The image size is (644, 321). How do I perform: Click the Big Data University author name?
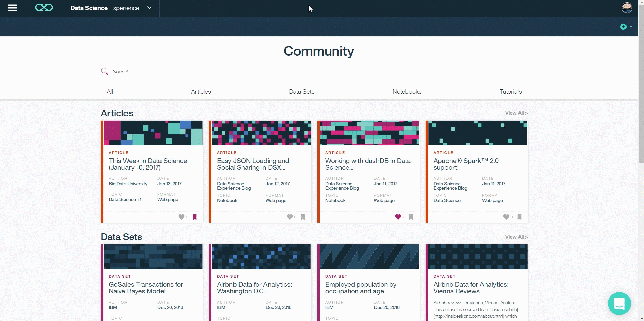128,184
